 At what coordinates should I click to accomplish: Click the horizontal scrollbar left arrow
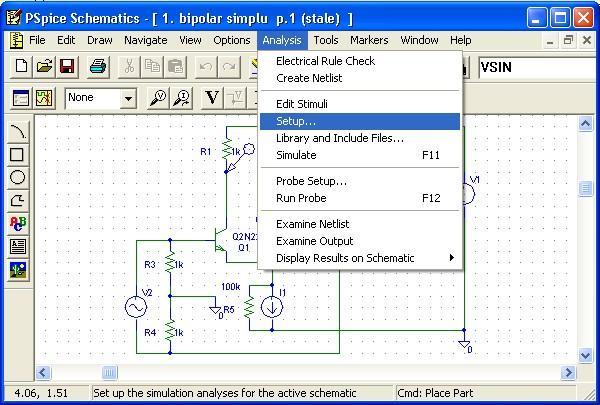43,372
